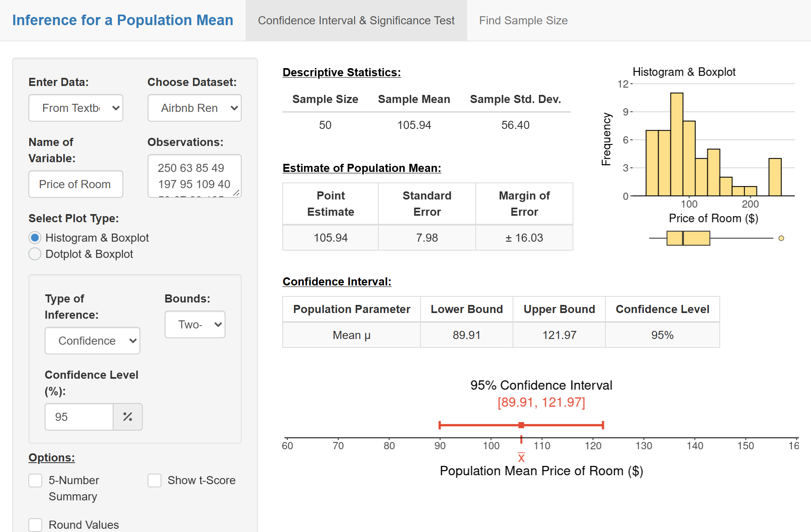Switch to the Find Sample Size tab

(524, 20)
